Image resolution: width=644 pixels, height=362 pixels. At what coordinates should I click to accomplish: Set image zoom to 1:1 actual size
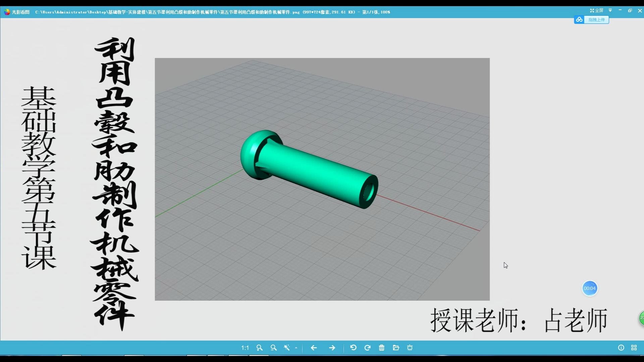point(245,348)
